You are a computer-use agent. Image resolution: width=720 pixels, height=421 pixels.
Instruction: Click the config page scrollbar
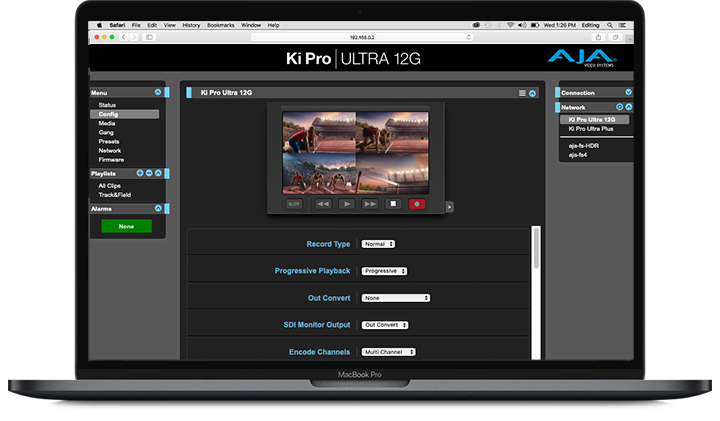[535, 248]
